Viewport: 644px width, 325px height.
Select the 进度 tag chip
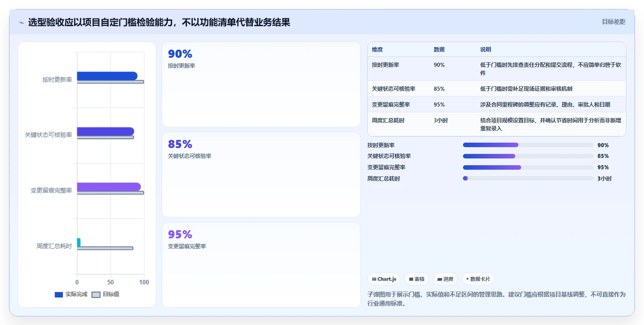pyautogui.click(x=445, y=279)
